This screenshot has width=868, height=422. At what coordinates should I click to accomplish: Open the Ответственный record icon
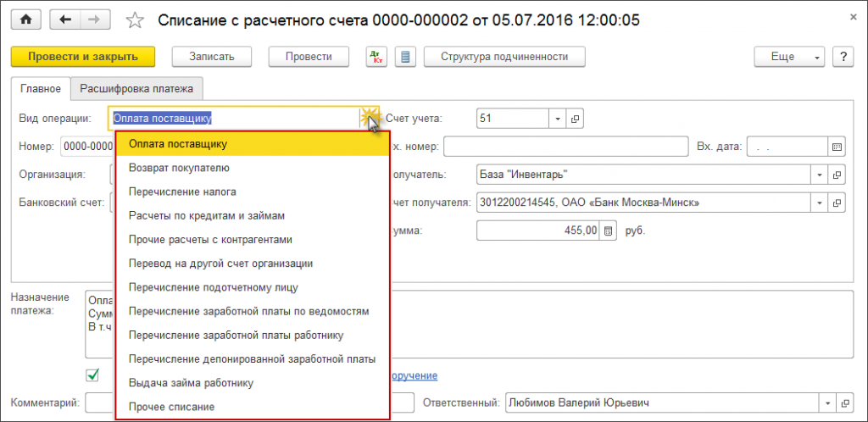pos(845,403)
